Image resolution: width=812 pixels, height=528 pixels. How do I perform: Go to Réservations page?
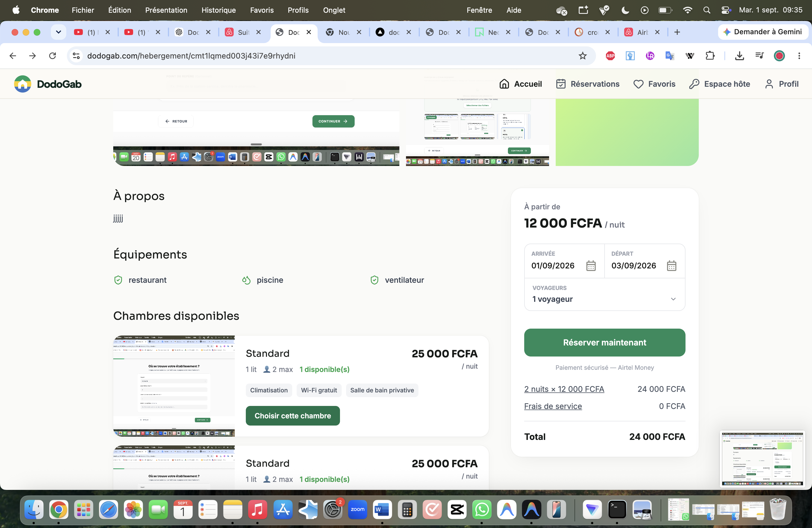pos(587,84)
